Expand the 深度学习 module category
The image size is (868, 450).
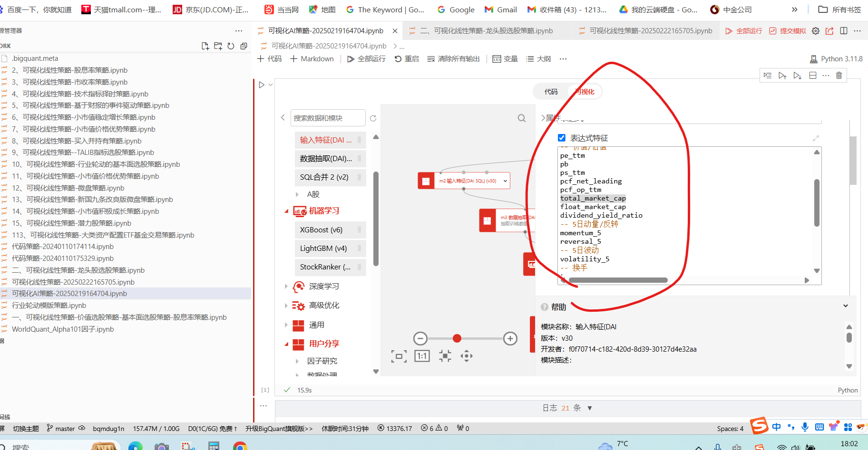(x=286, y=287)
